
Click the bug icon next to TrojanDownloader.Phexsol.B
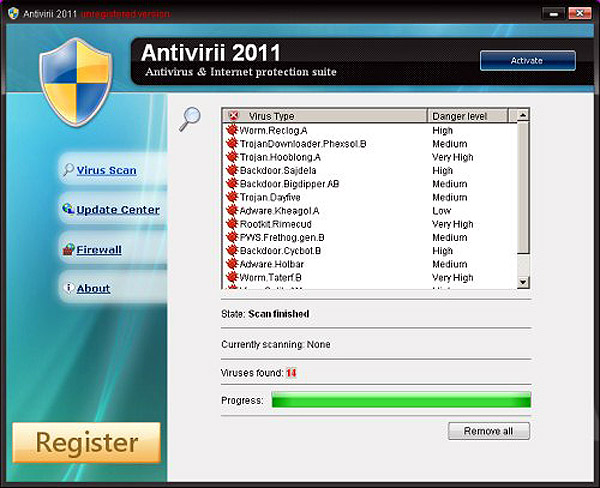232,143
